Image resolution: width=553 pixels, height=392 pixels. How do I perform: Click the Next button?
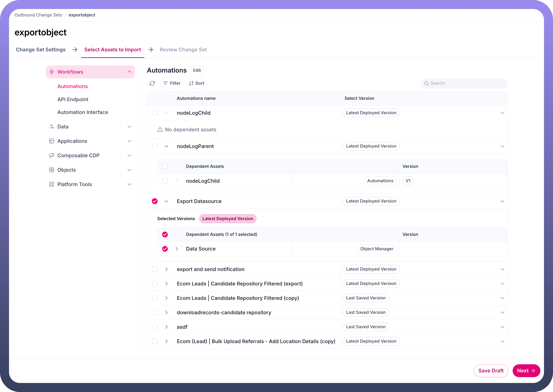coord(526,371)
